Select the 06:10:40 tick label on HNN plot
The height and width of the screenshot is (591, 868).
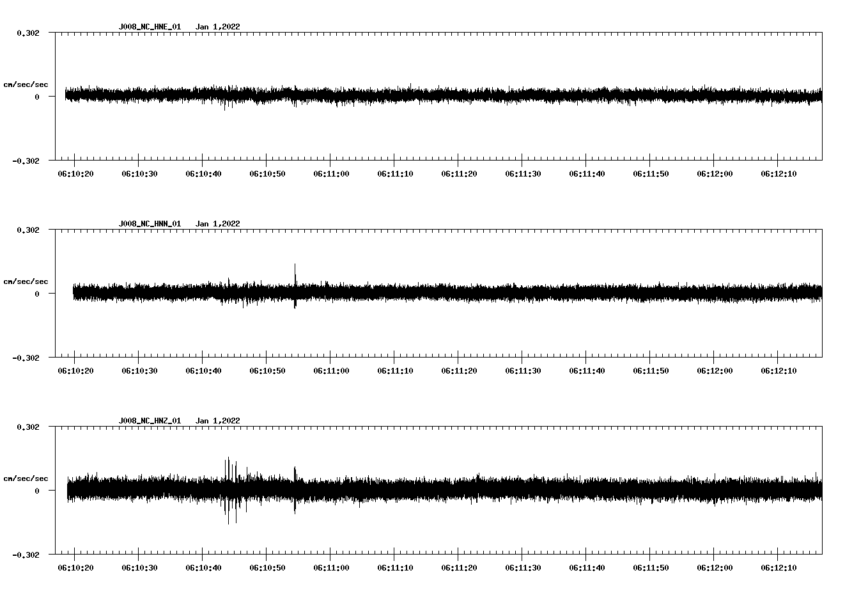203,371
